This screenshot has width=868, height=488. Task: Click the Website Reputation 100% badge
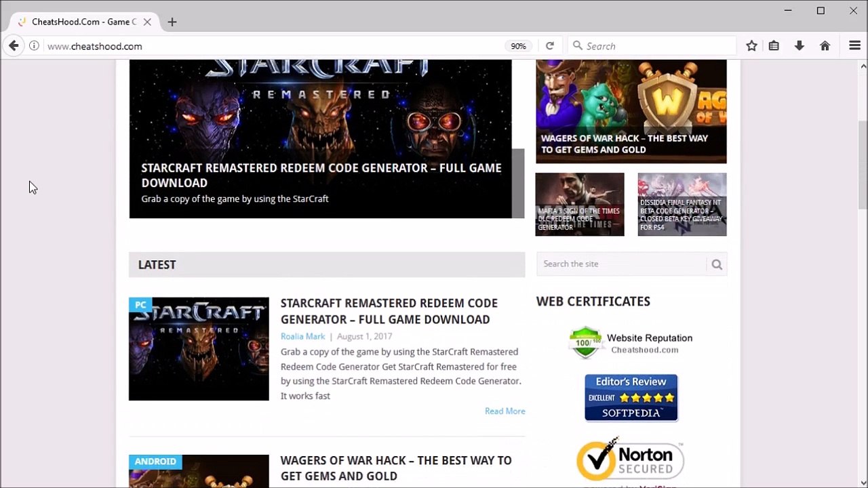coord(631,343)
